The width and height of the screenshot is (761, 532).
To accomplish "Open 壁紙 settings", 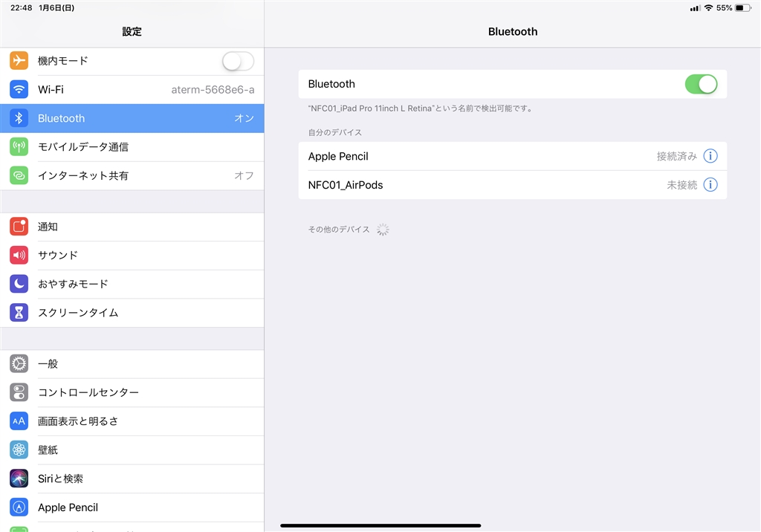I will 132,450.
